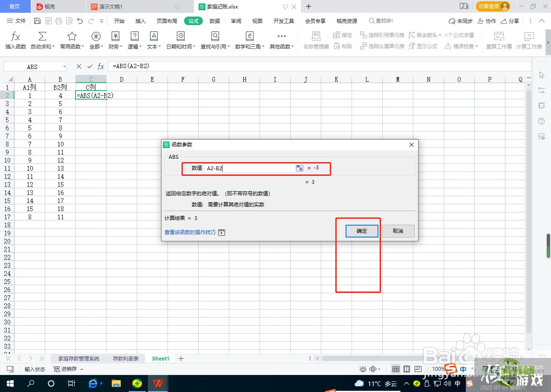Image resolution: width=551 pixels, height=392 pixels.
Task: Open the AutoSum (自动求和) function
Action: pos(43,40)
